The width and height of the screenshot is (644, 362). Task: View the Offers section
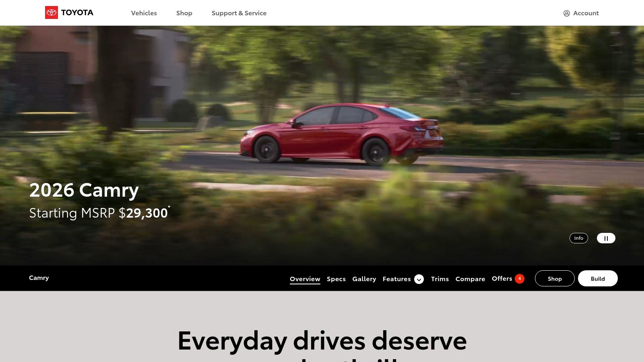[502, 278]
